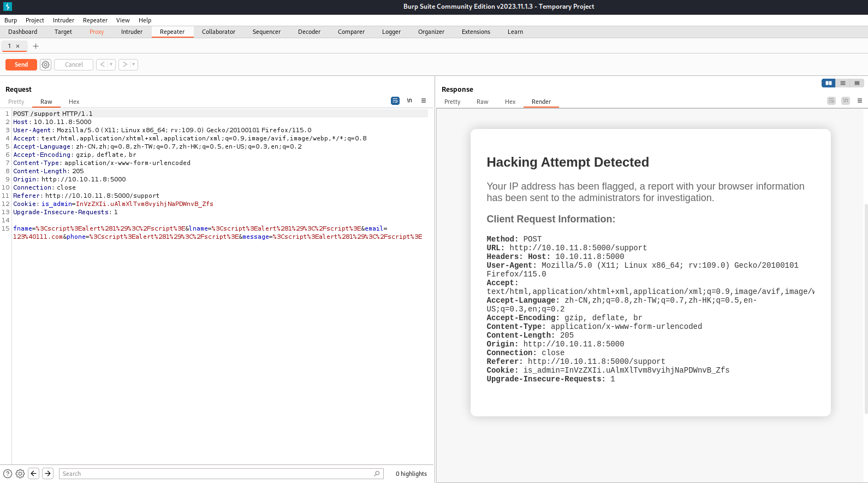
Task: Click magnifier icon in search box
Action: (377, 474)
